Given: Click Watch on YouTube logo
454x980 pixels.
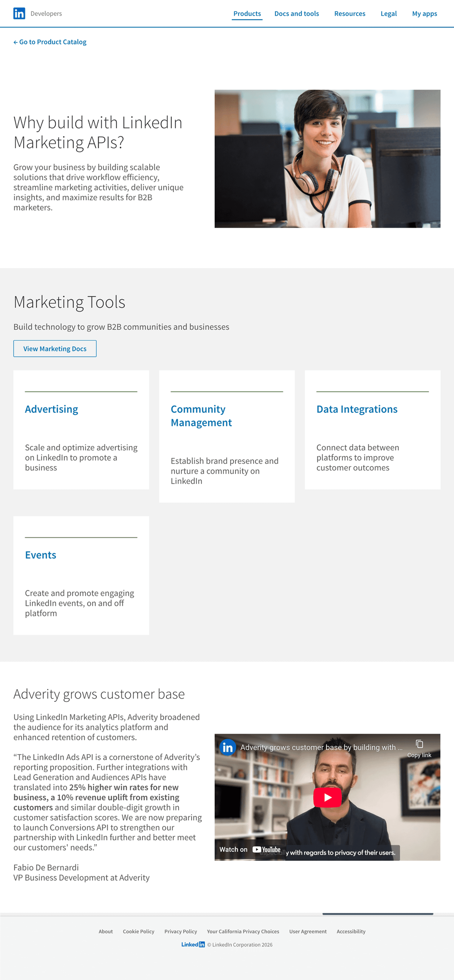Looking at the screenshot, I should tap(250, 849).
